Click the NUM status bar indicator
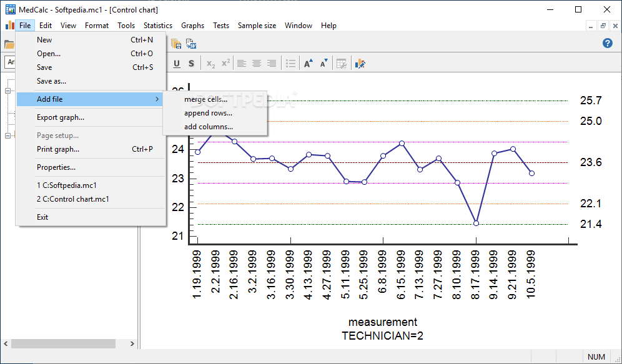Viewport: 622px width, 364px height. [x=596, y=357]
